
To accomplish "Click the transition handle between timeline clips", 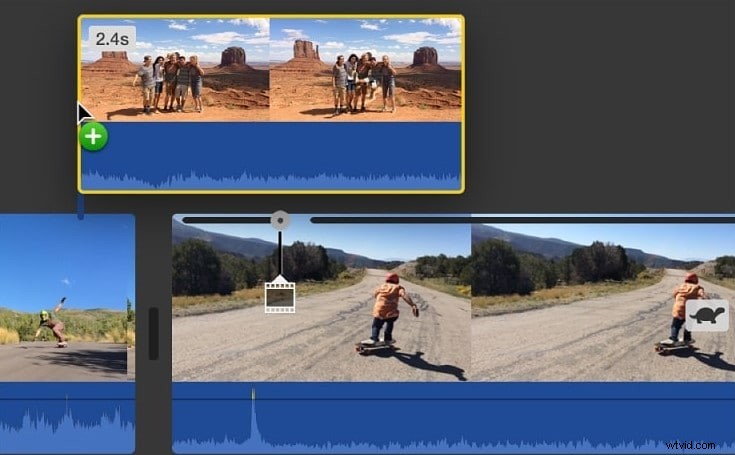I will pos(153,334).
